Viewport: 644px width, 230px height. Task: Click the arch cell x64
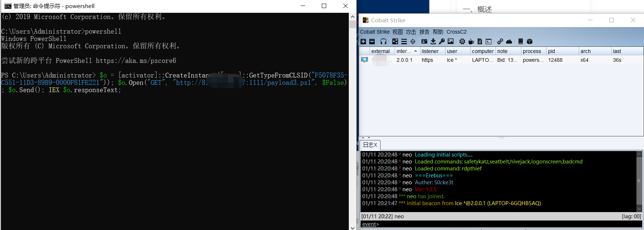[x=584, y=60]
